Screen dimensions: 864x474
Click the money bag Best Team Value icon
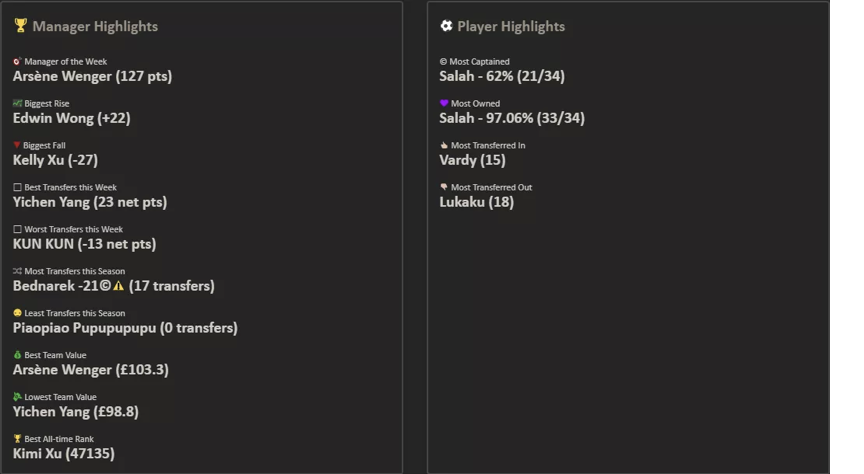click(x=17, y=355)
